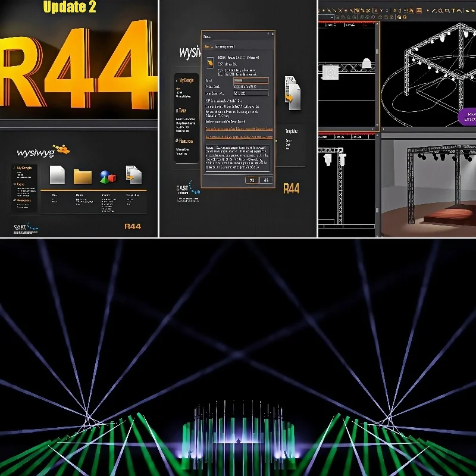Click the Open label under the folder icon

[79, 195]
